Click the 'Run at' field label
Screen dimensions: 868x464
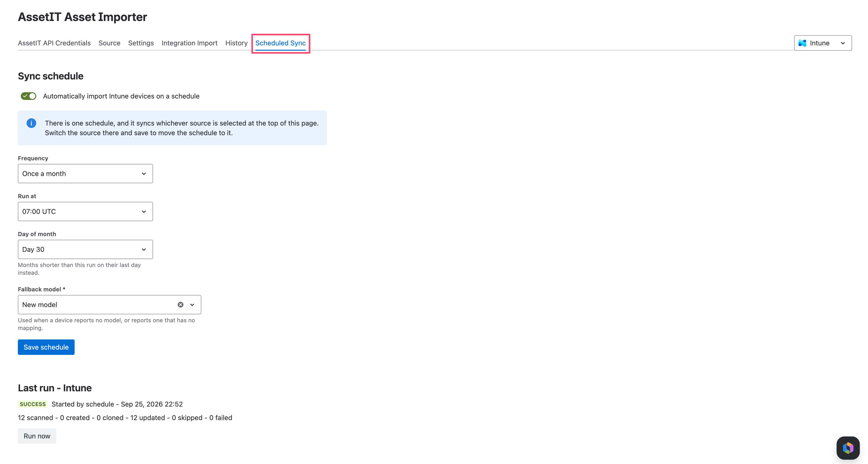coord(27,196)
